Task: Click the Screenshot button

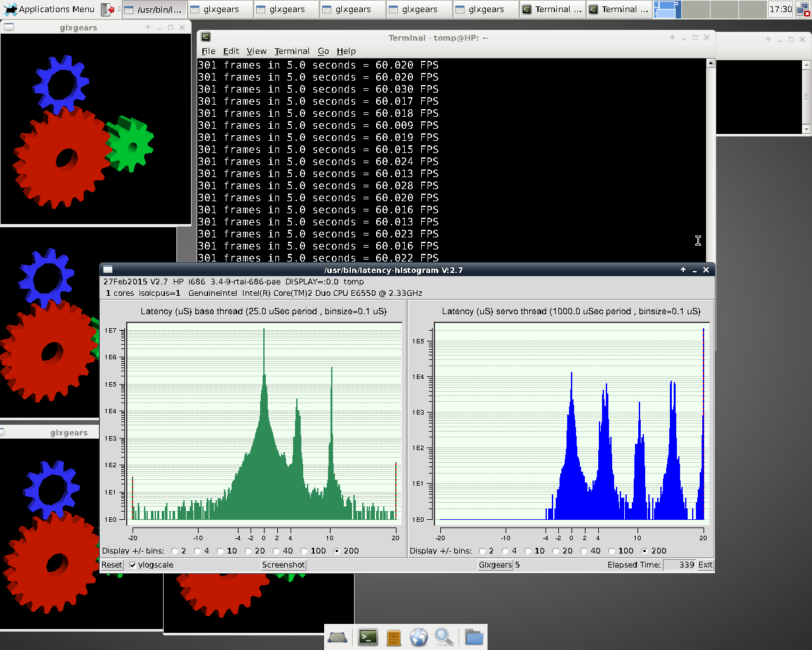Action: (283, 565)
